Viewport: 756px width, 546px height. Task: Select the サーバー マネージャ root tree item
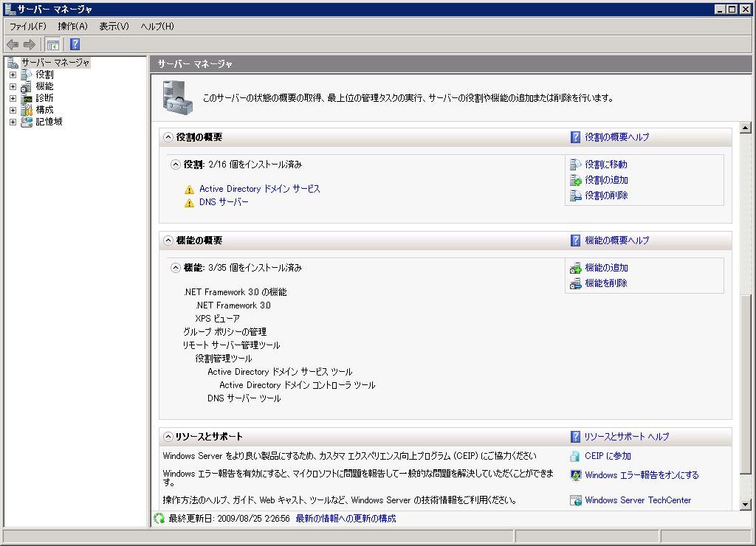coord(55,63)
